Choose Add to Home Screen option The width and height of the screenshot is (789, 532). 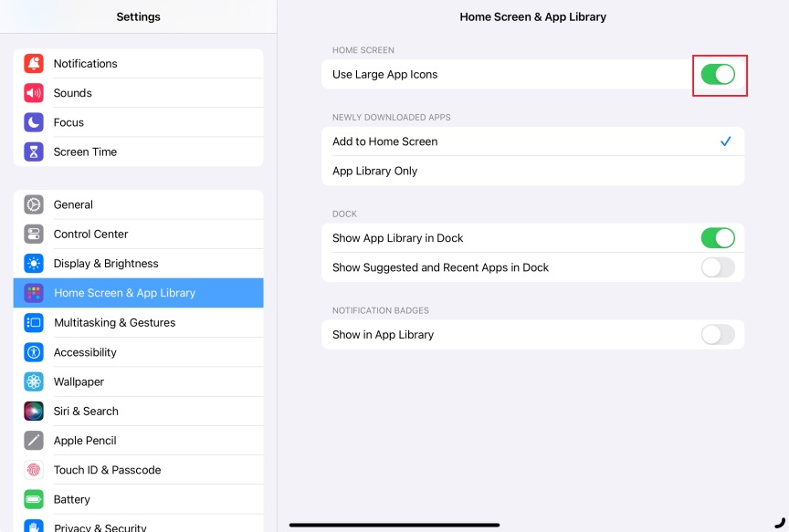pos(532,141)
